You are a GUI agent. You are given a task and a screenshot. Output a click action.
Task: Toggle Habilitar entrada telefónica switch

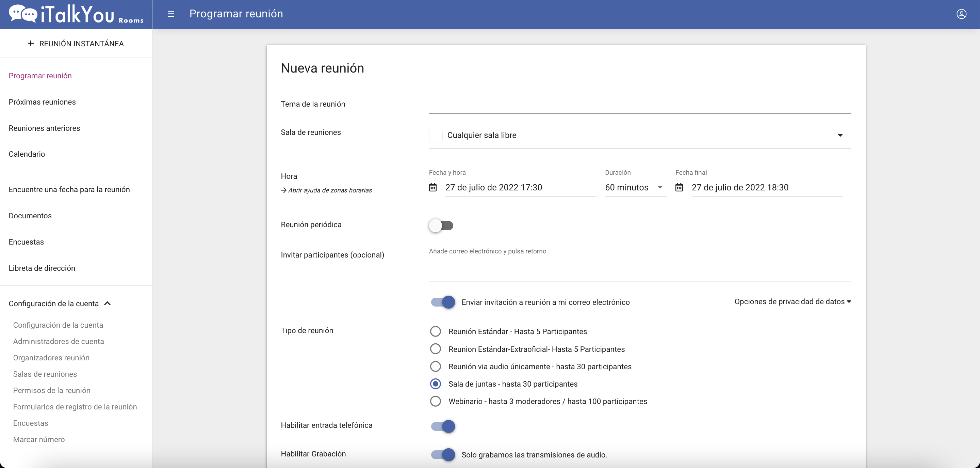(443, 426)
